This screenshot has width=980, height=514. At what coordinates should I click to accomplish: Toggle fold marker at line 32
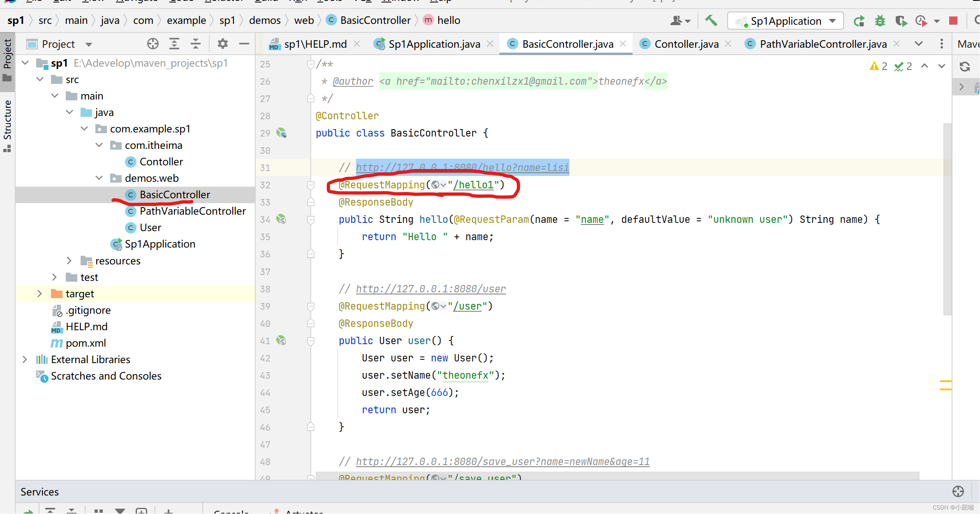pos(311,185)
